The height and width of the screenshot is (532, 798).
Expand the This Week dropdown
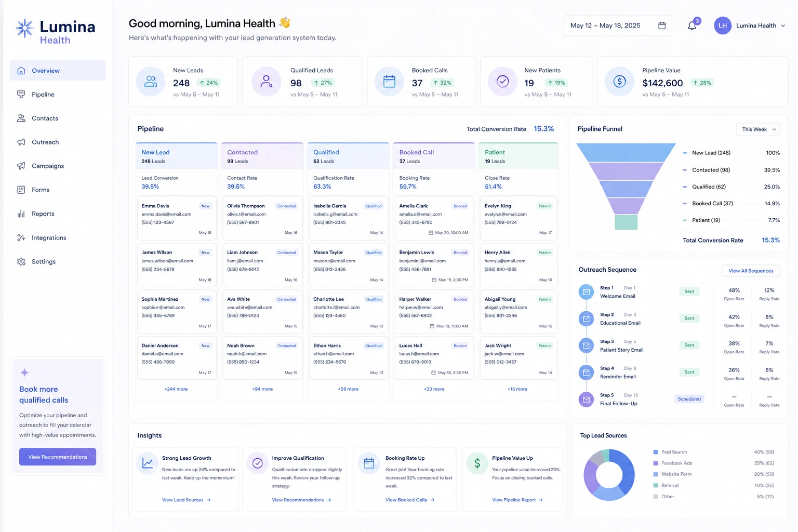pyautogui.click(x=758, y=129)
